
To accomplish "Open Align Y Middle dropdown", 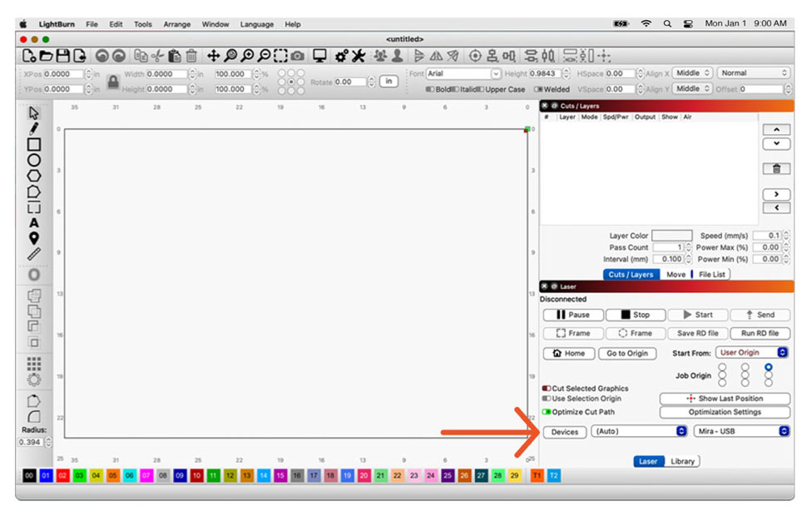I will tap(692, 88).
